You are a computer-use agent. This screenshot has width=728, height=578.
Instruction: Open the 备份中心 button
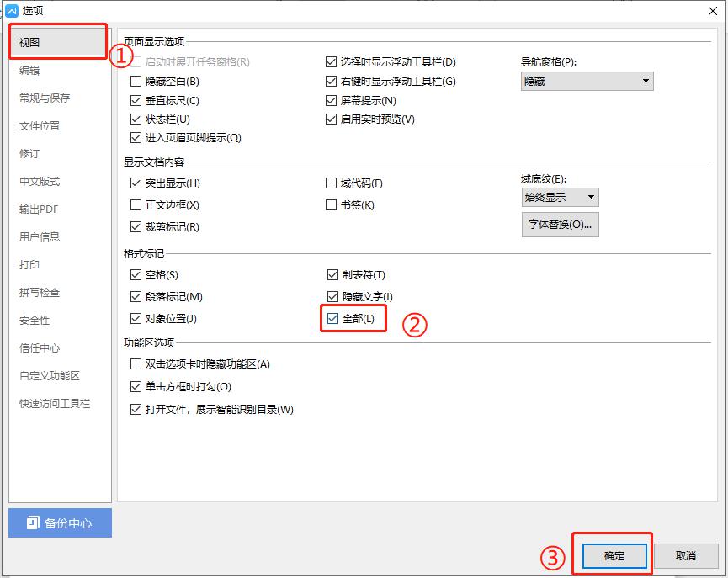(60, 522)
